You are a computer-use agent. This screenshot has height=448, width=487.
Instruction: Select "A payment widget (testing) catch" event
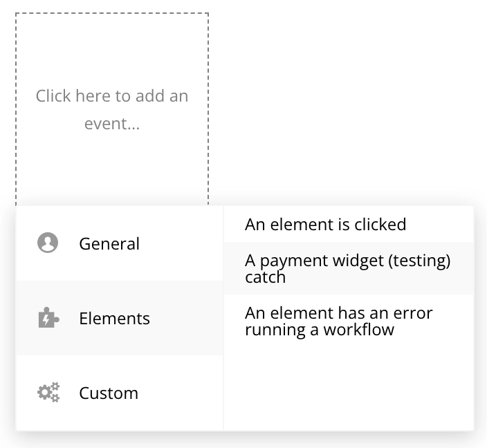pyautogui.click(x=348, y=269)
